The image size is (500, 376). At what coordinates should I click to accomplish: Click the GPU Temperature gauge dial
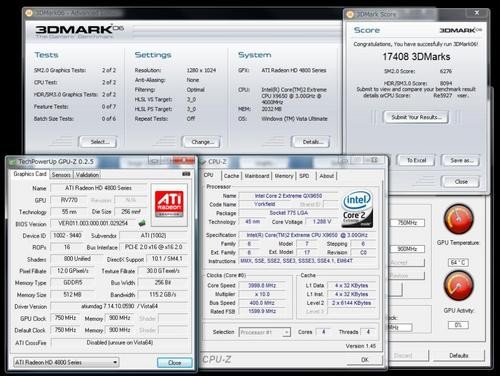click(x=458, y=219)
